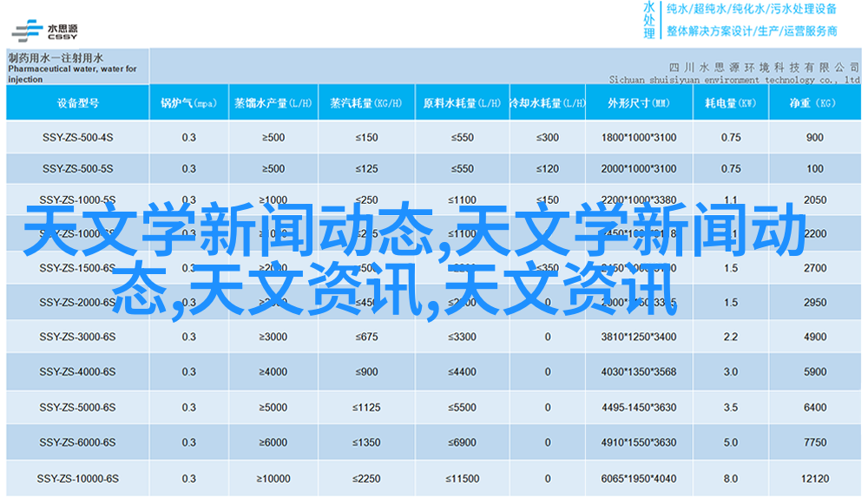Select the 蒸馏水产量(L/H) column header
Viewport: 868px width, 504px height.
coord(273,103)
